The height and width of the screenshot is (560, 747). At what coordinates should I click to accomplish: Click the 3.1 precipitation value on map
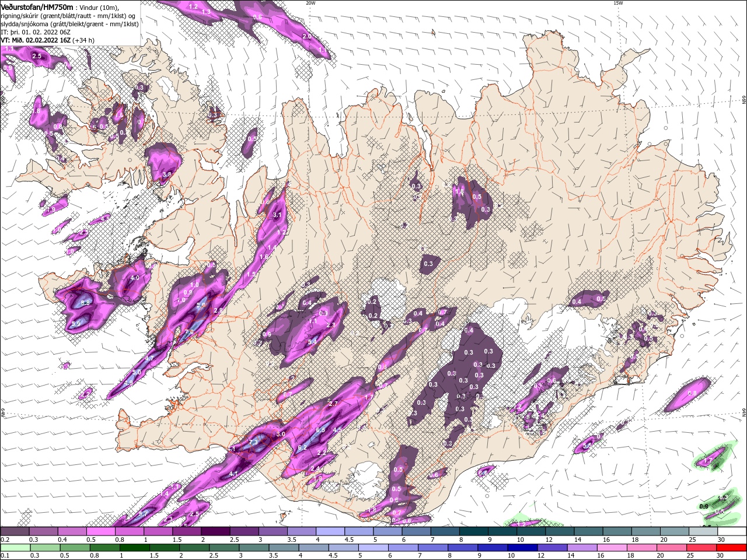click(277, 215)
